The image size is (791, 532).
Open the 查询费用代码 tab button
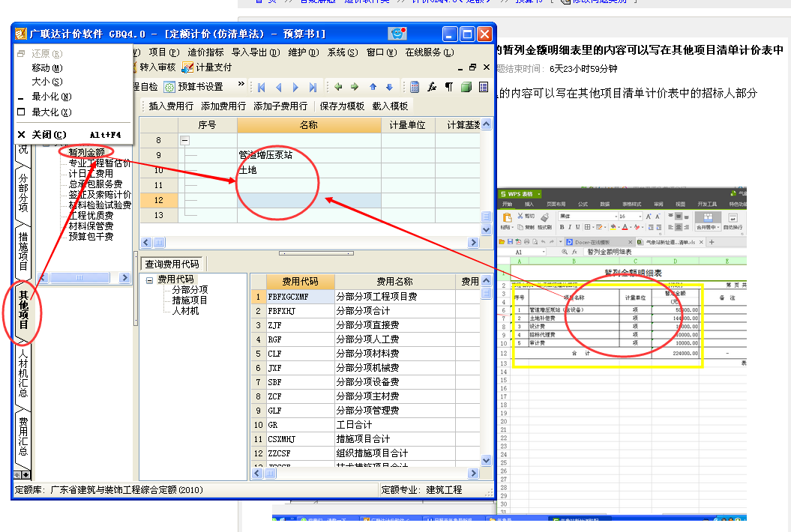(x=172, y=264)
